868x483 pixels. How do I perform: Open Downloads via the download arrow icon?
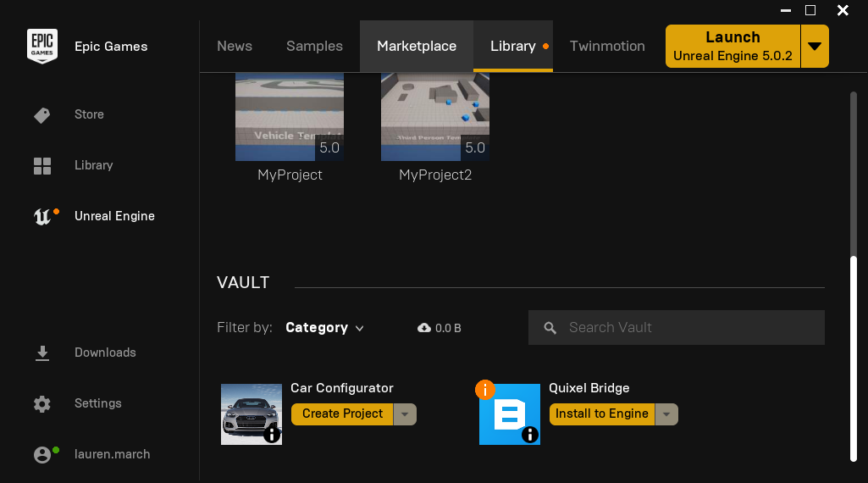42,353
